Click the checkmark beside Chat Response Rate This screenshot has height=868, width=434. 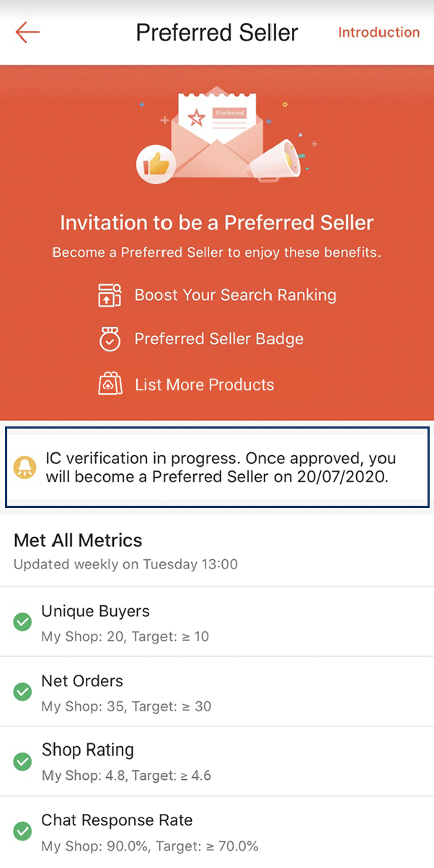click(x=22, y=831)
